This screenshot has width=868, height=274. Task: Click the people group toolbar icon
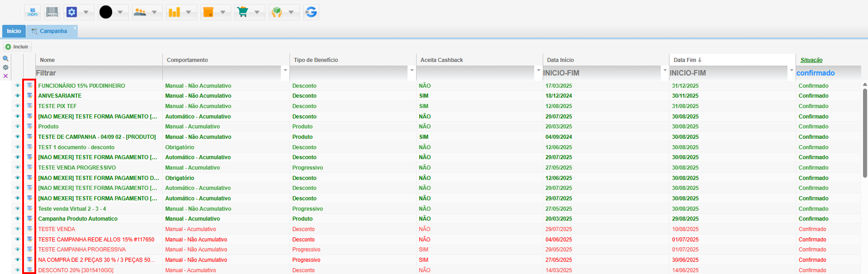pos(140,12)
